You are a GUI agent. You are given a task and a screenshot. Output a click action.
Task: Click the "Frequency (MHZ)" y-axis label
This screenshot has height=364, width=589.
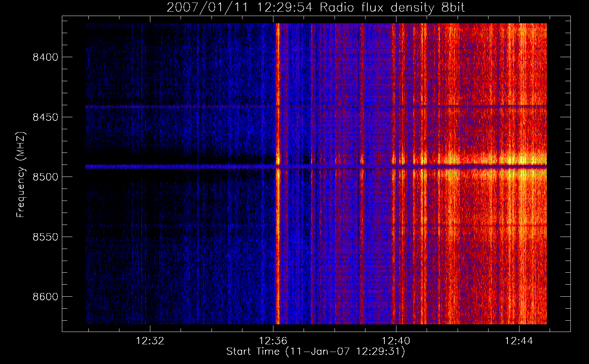point(21,175)
